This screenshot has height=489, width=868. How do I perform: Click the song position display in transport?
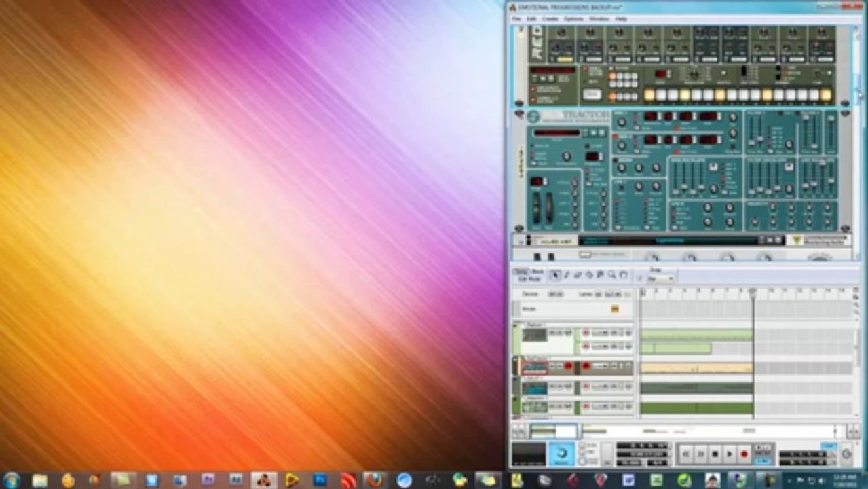point(642,446)
